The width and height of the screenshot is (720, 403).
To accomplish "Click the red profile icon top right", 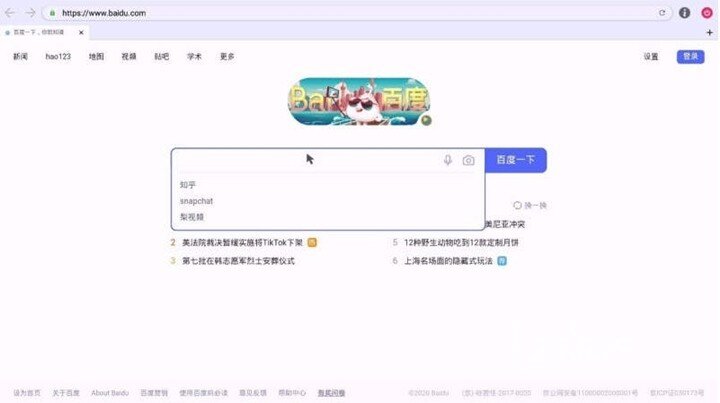I will 707,13.
